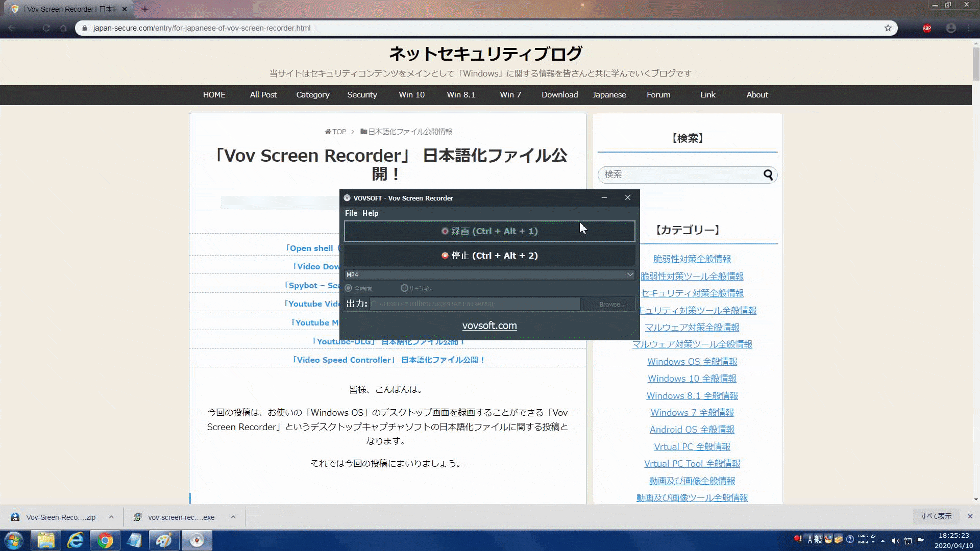This screenshot has width=980, height=551.
Task: Open the 脆弱性対策全般情報 category link
Action: click(692, 259)
